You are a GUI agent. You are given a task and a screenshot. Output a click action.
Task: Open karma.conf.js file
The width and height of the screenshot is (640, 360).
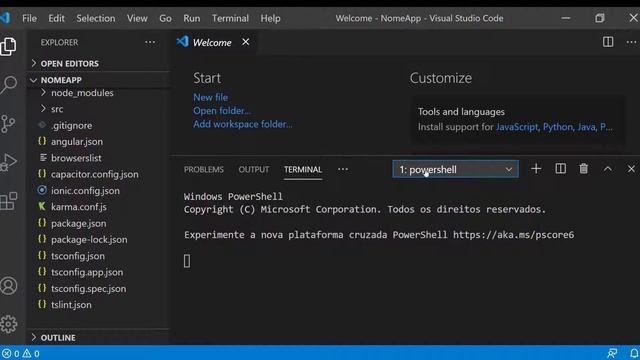click(x=79, y=207)
